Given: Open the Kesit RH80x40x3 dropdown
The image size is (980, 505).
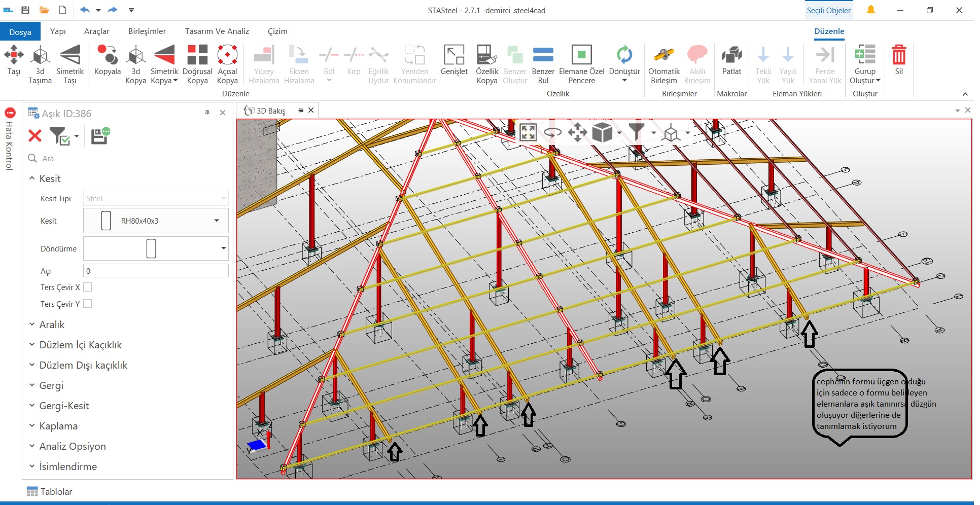Looking at the screenshot, I should coord(217,221).
